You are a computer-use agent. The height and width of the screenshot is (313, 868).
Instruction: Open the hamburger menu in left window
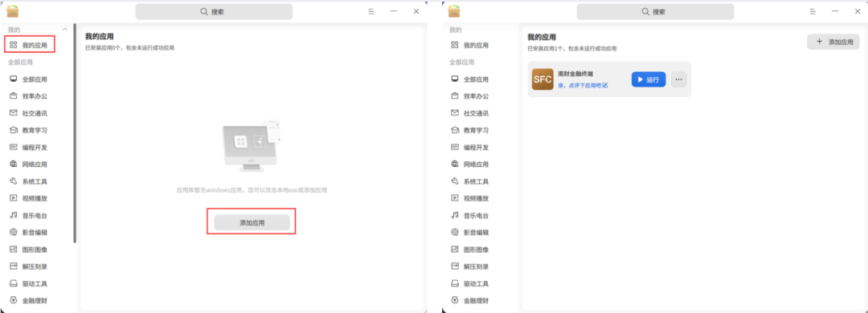tap(371, 11)
